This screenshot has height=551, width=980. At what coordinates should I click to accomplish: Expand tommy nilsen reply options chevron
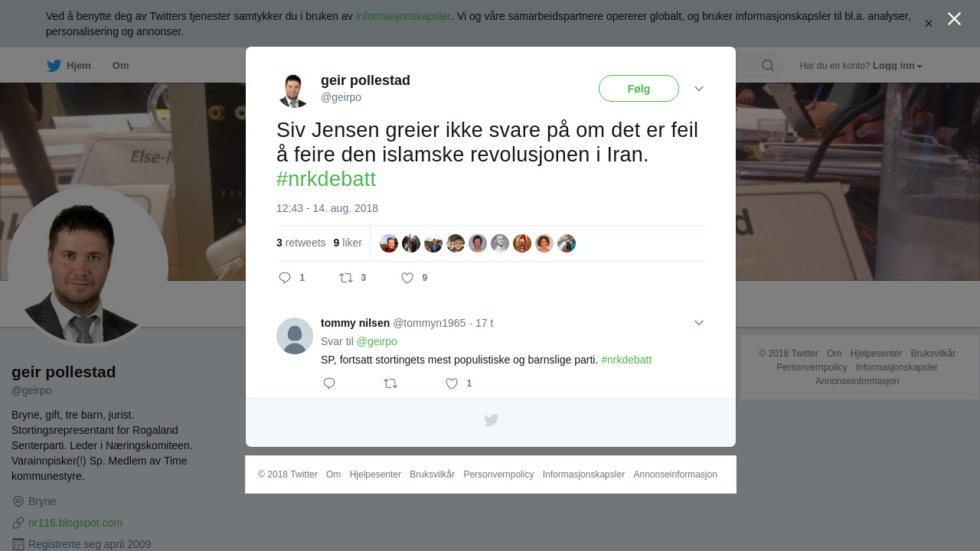pos(699,323)
